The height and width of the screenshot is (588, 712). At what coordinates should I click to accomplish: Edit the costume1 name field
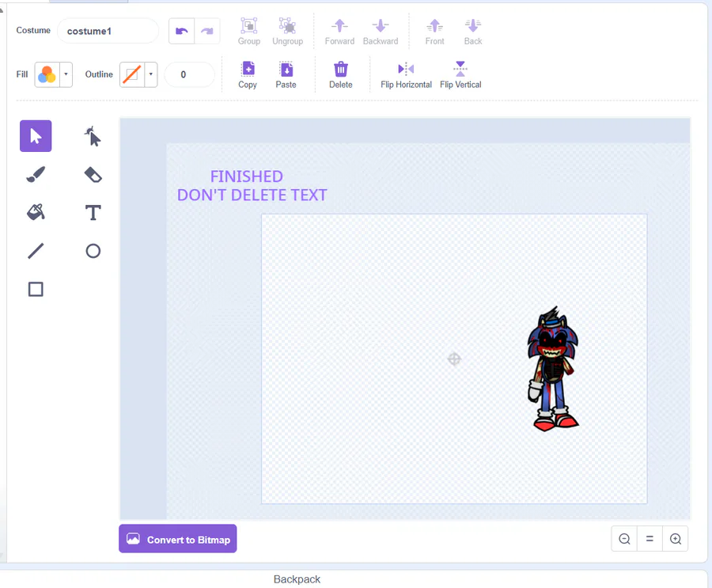pyautogui.click(x=108, y=31)
